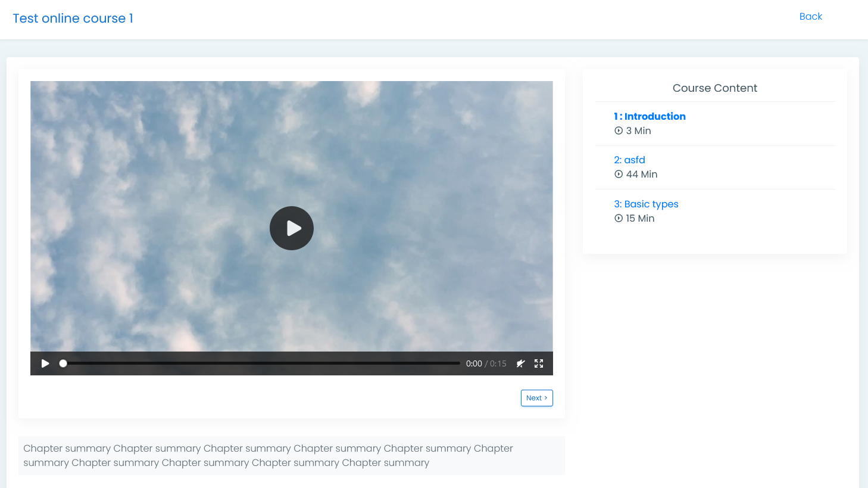The width and height of the screenshot is (868, 488).
Task: Open chapter 3: Basic types
Action: [x=646, y=204]
